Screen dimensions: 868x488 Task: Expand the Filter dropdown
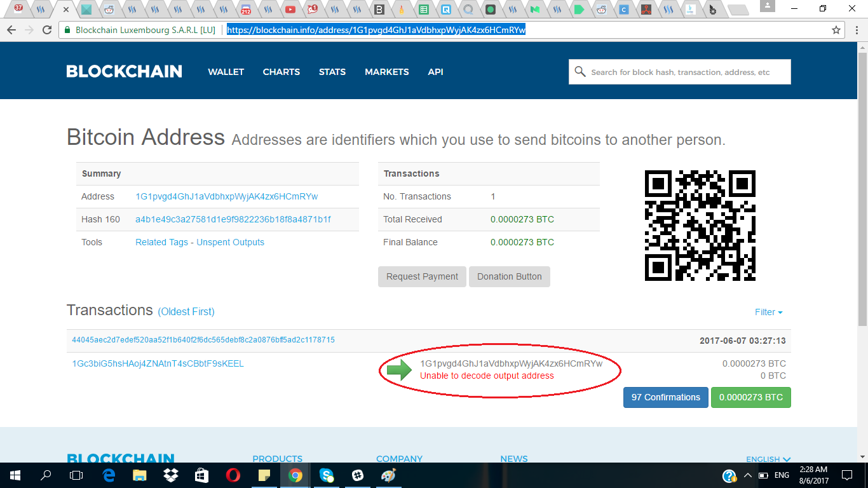(x=769, y=312)
